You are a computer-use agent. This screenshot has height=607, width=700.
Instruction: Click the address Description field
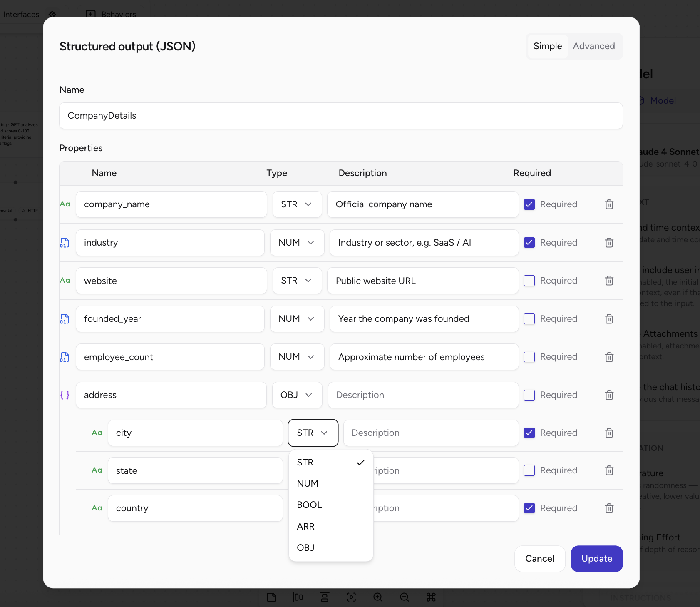423,395
